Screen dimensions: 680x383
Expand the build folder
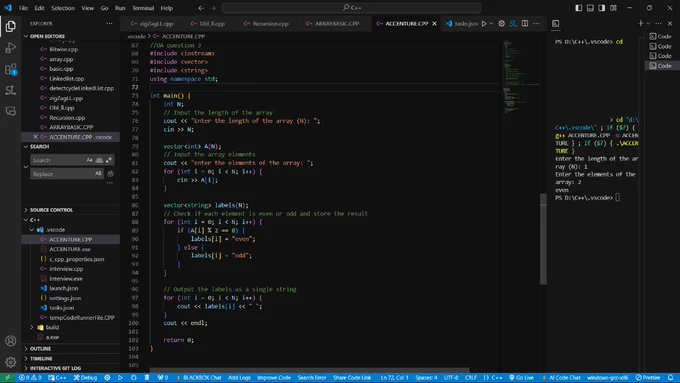coord(52,327)
